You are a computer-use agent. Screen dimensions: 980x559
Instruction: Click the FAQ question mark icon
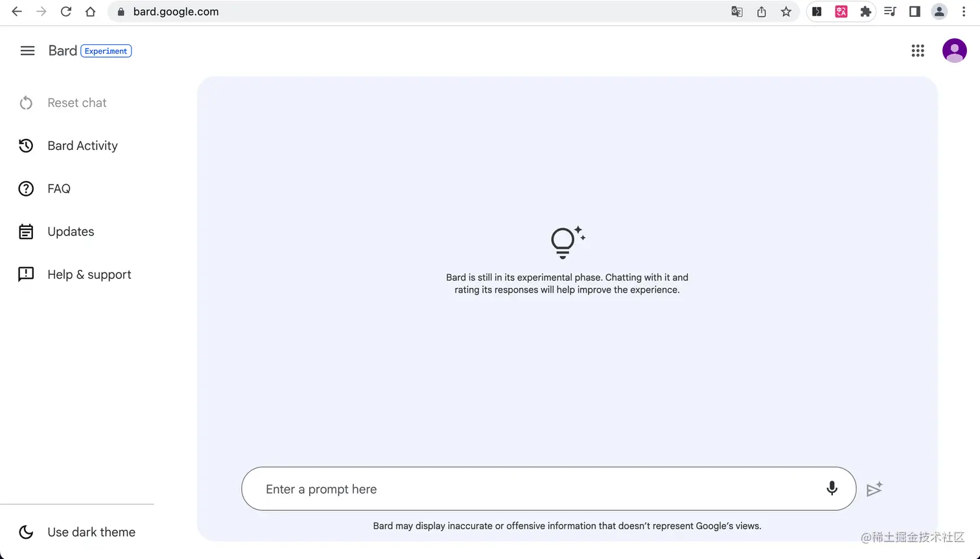point(26,189)
